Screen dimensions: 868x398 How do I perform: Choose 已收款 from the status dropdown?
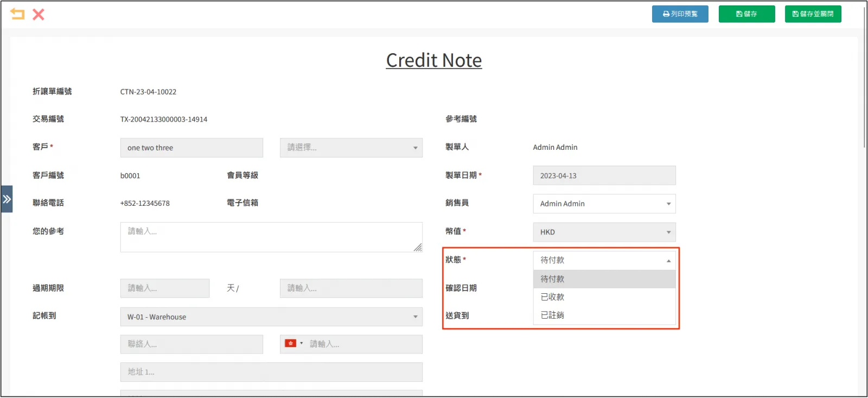point(604,297)
